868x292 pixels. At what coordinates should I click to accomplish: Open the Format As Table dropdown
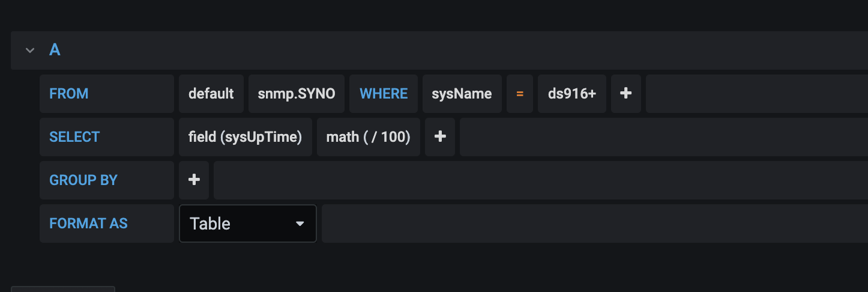point(247,224)
